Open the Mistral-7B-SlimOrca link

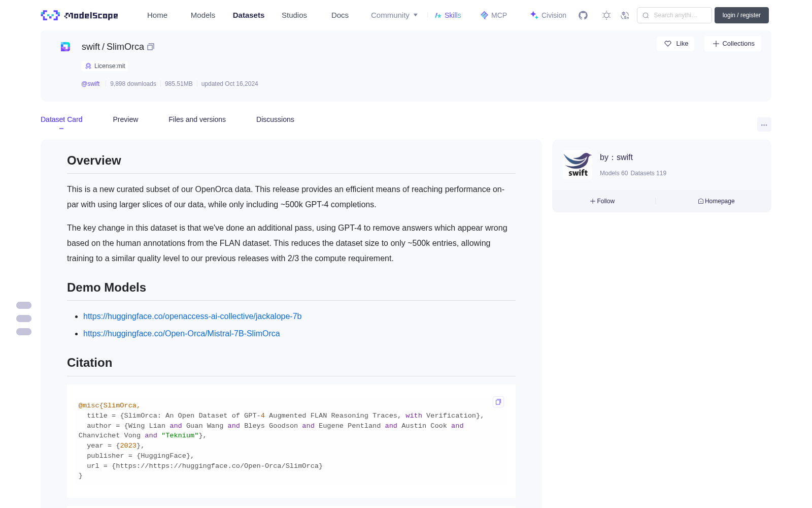click(x=182, y=333)
